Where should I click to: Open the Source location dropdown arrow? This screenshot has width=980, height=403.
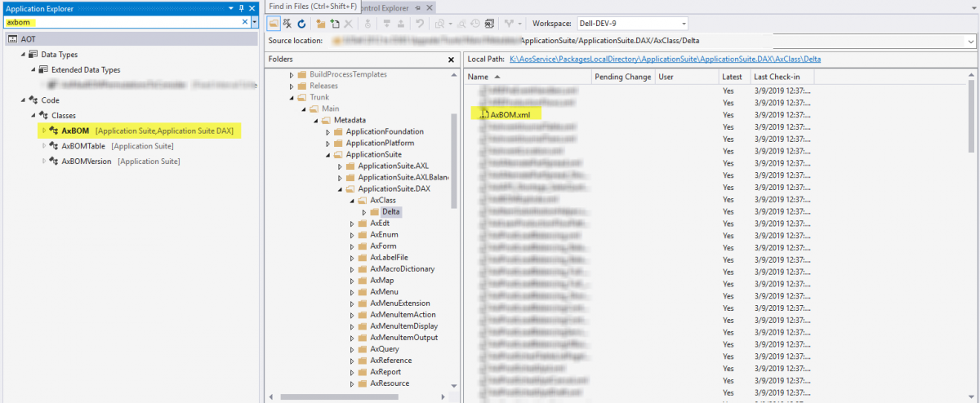(x=970, y=41)
